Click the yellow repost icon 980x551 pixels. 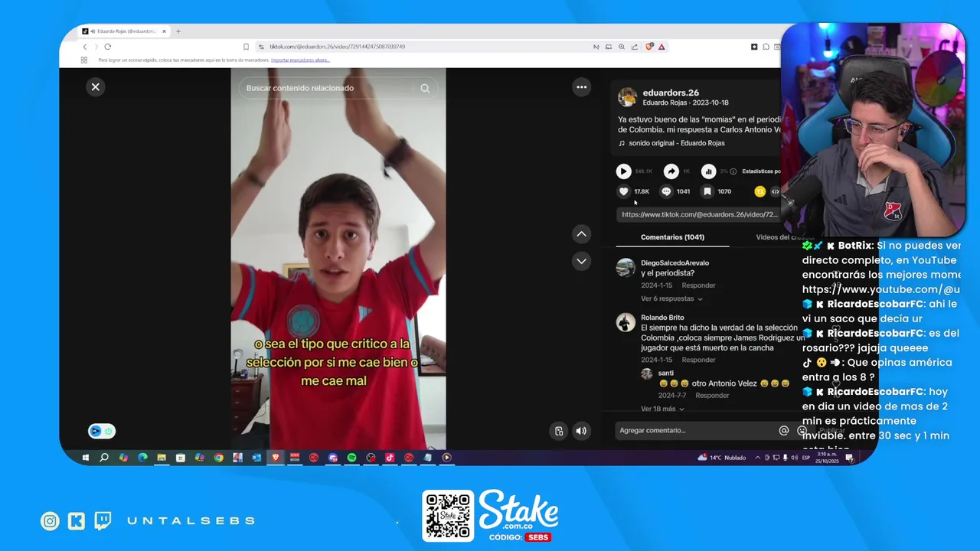coord(759,191)
